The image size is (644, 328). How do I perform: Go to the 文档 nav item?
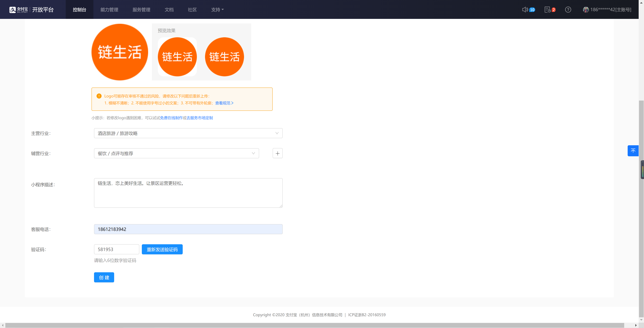point(169,9)
